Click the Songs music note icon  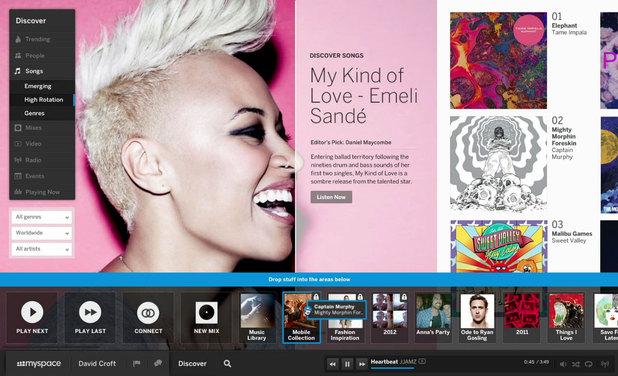coord(17,71)
